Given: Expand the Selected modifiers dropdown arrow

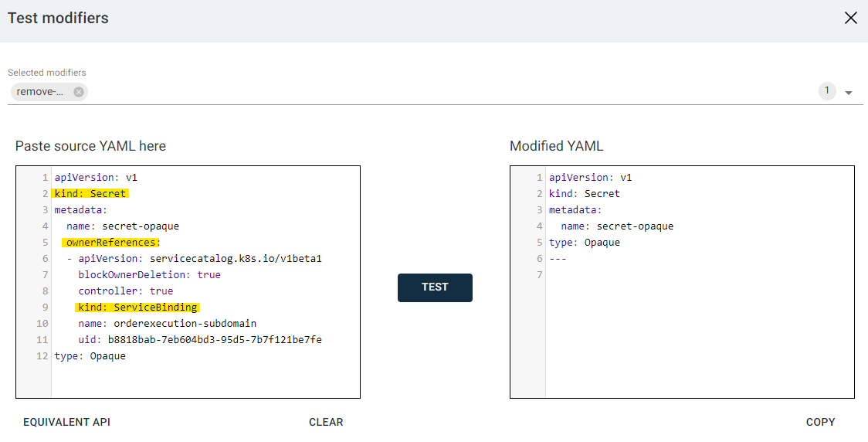Looking at the screenshot, I should [x=849, y=93].
